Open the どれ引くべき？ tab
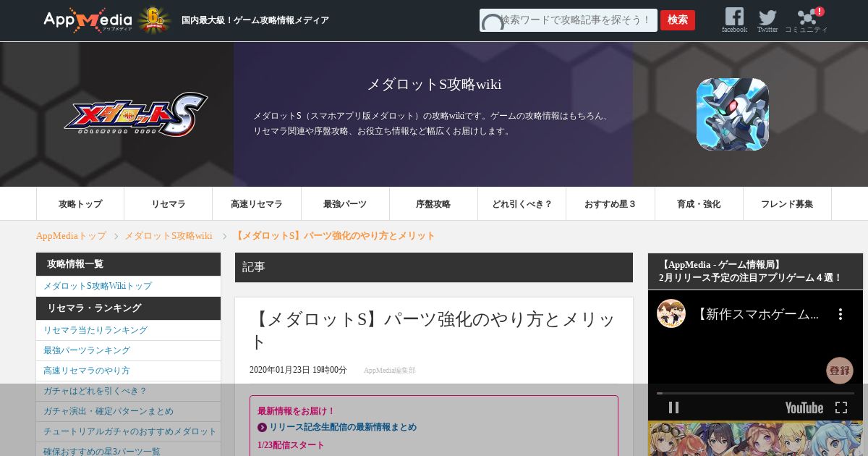This screenshot has width=868, height=456. click(x=522, y=204)
